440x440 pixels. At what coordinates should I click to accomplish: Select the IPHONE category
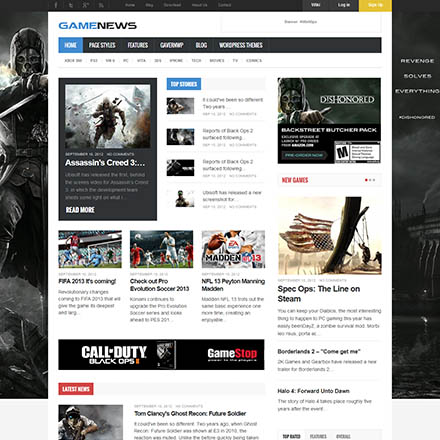pos(176,61)
